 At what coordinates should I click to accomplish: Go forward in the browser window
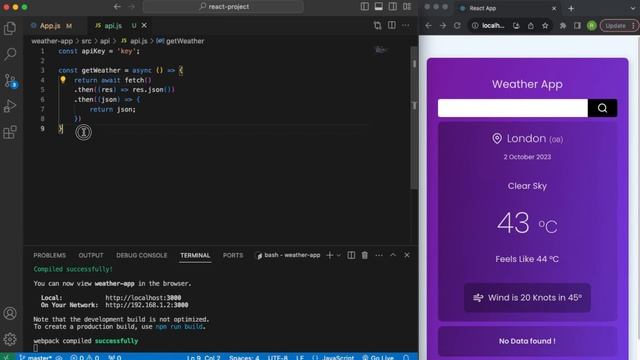443,25
